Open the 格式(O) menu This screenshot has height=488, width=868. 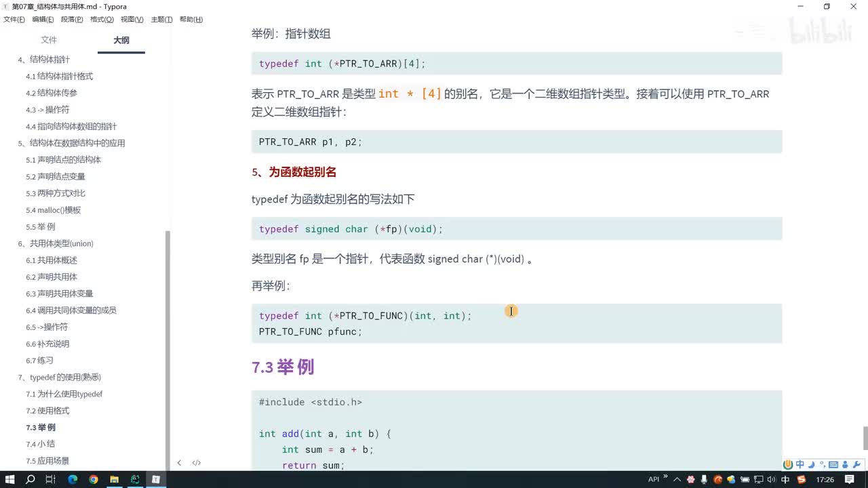coord(102,20)
